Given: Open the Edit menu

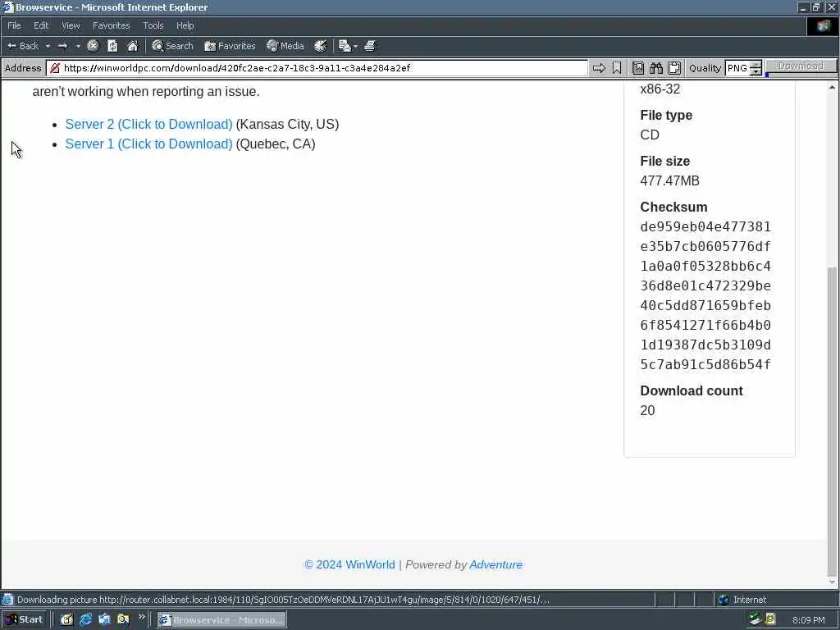Looking at the screenshot, I should [x=41, y=25].
